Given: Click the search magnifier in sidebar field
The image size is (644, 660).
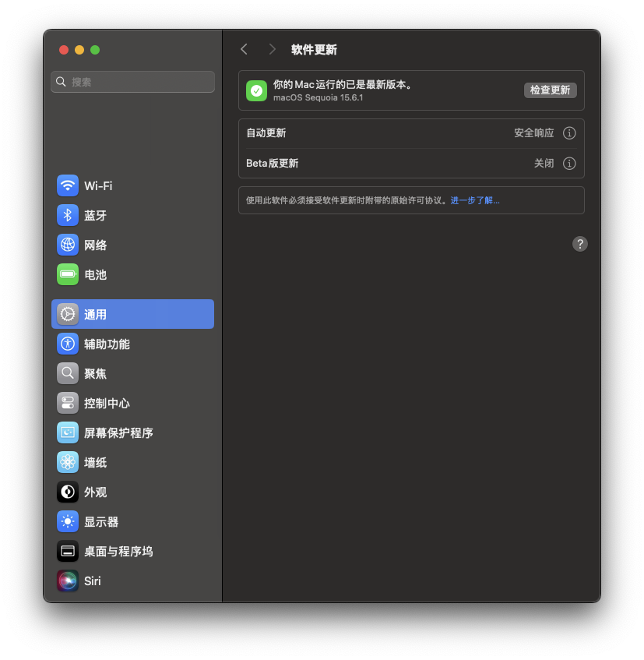Looking at the screenshot, I should coord(61,82).
